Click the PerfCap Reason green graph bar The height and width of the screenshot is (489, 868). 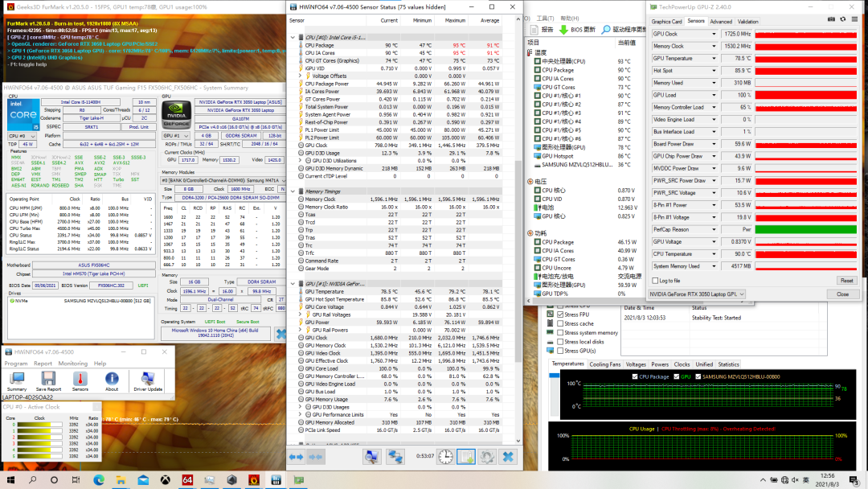[x=805, y=229]
